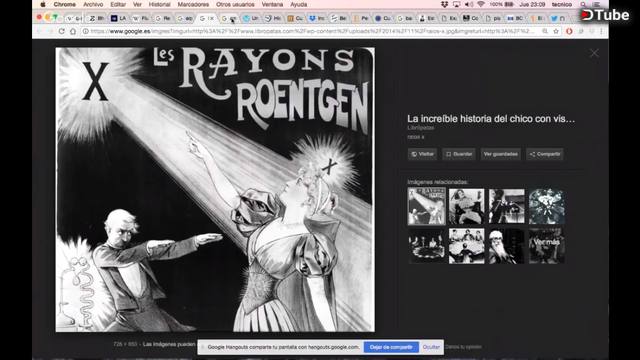Screen dimensions: 640x360
Task: Open the red Opera extension icon
Action: [x=569, y=31]
